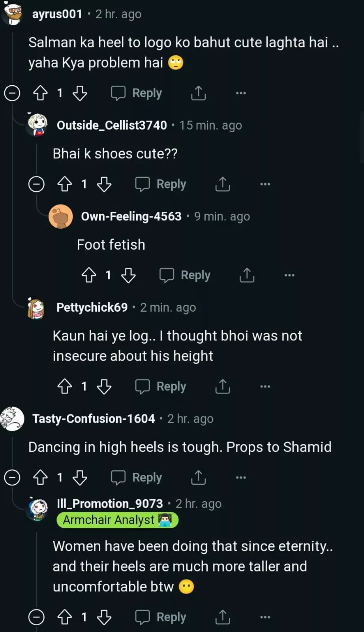The height and width of the screenshot is (632, 364).
Task: Share the 'Bhai k shoes cute??' comment
Action: click(223, 184)
